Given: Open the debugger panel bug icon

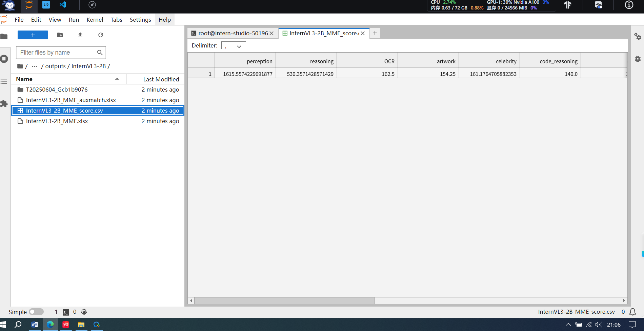Looking at the screenshot, I should pyautogui.click(x=638, y=59).
